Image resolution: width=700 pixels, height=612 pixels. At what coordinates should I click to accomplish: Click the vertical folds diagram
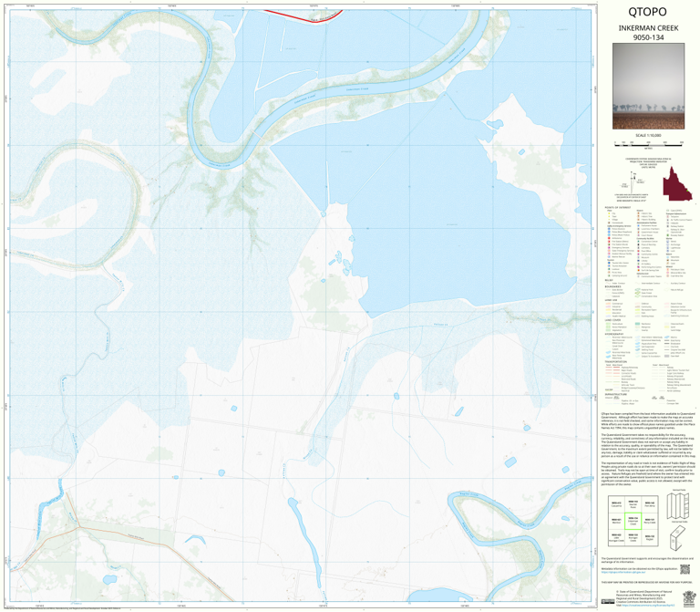point(679,505)
